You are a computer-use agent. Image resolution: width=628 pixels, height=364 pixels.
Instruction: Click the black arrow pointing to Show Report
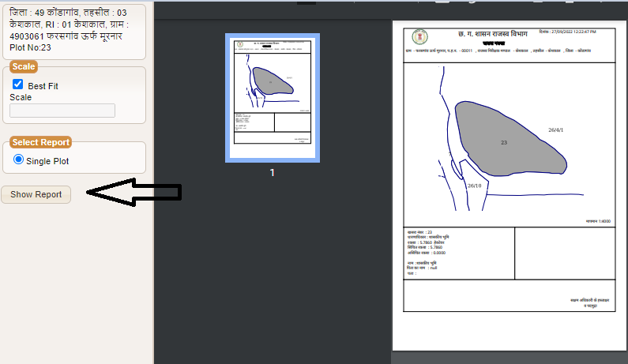tap(133, 193)
